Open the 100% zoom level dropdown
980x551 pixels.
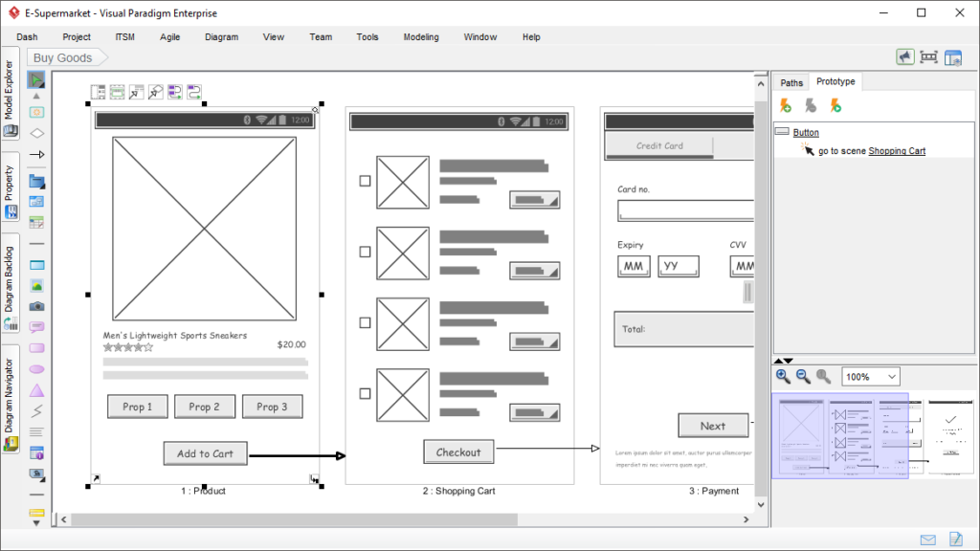tap(869, 376)
